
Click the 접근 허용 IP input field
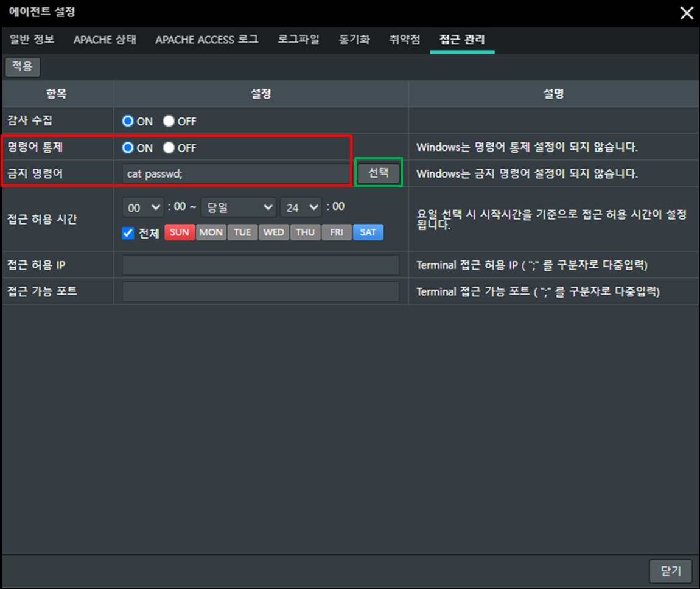(x=261, y=265)
